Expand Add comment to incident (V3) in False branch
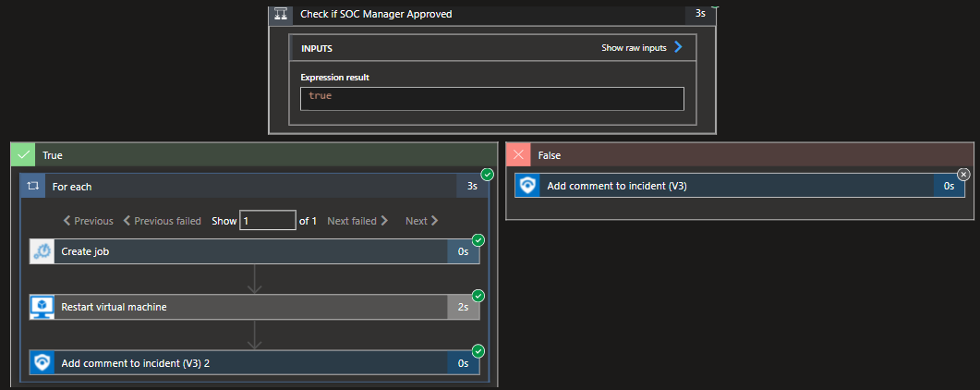Image resolution: width=980 pixels, height=390 pixels. click(x=740, y=186)
